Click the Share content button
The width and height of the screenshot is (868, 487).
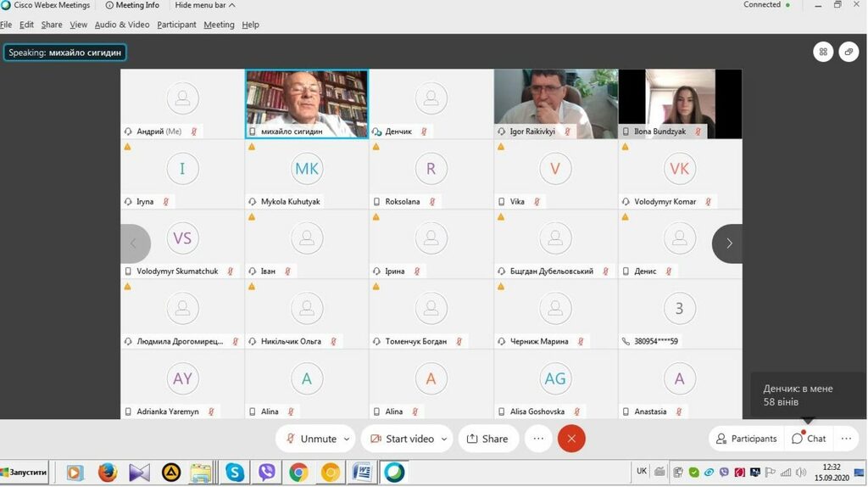pos(487,439)
